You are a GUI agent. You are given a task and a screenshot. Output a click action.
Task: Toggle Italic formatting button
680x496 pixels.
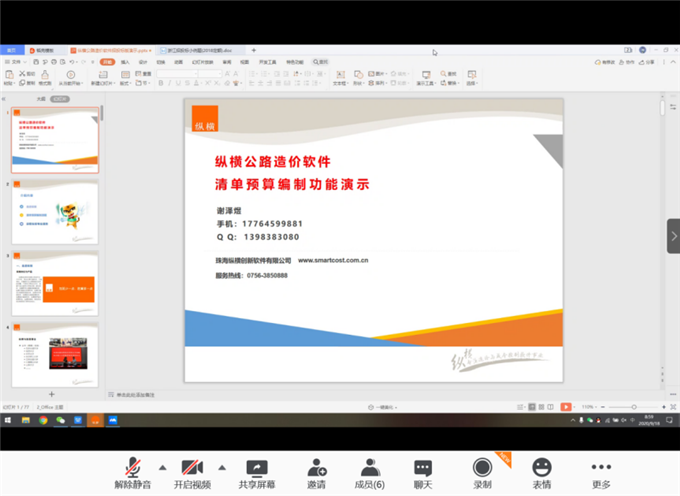[170, 83]
